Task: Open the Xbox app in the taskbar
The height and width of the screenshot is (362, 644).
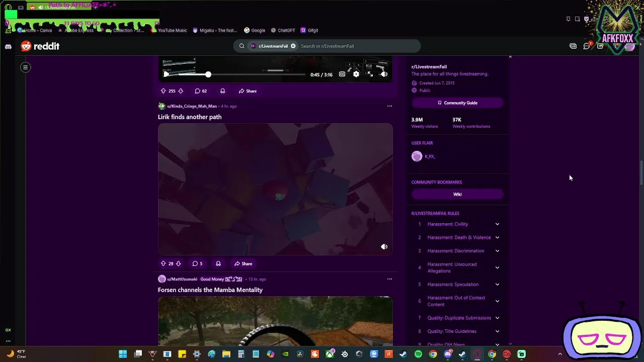Action: tap(330, 354)
